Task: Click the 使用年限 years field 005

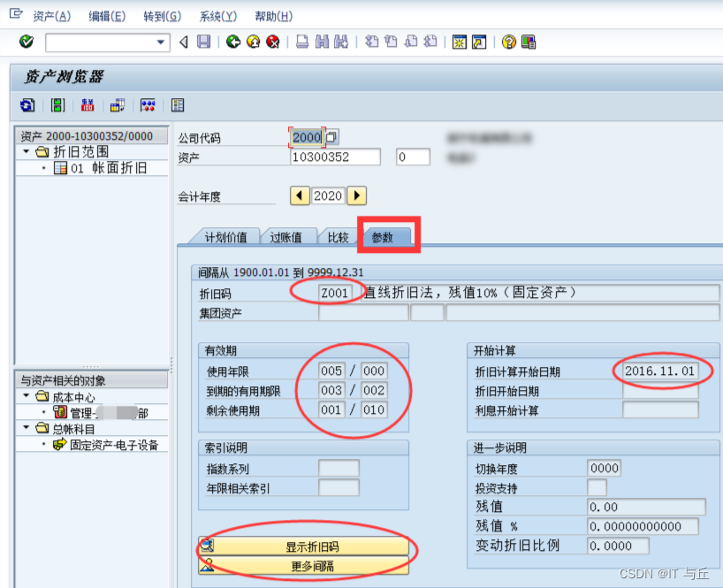Action: (331, 370)
